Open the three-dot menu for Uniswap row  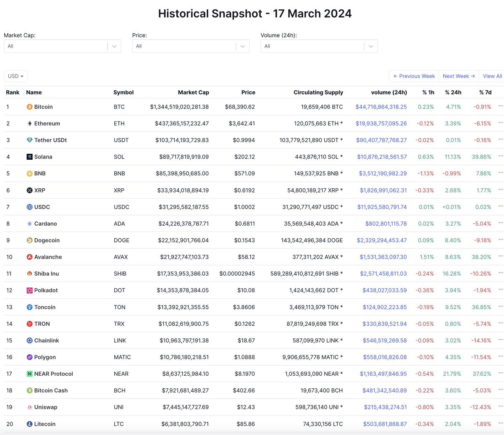tap(500, 406)
